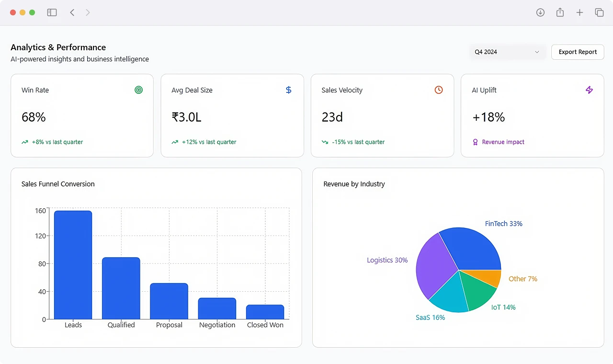Viewport: 613px width, 364px height.
Task: Go forward with the right arrow
Action: (88, 12)
